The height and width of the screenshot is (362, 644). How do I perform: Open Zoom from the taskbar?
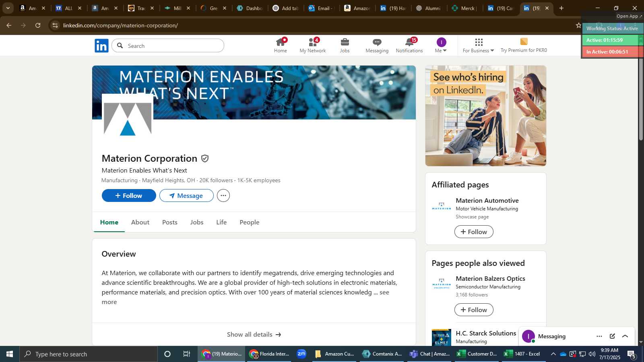301,354
